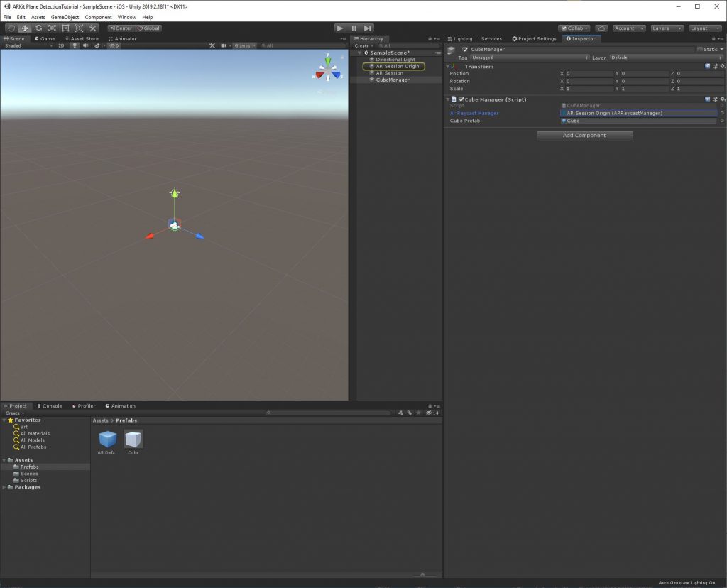Toggle scene audio speaker icon

(x=86, y=46)
